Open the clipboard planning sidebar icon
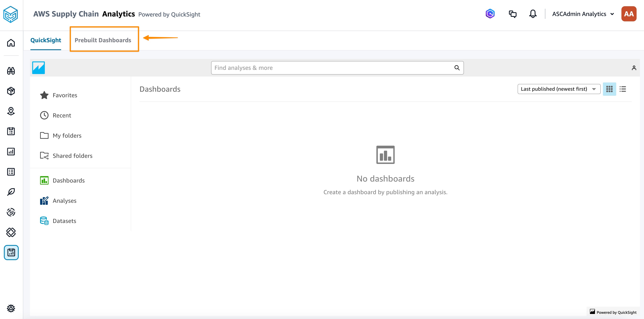Image resolution: width=644 pixels, height=319 pixels. click(x=11, y=131)
